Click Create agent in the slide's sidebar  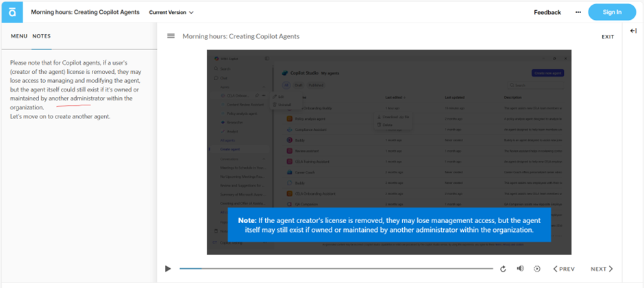tap(230, 149)
